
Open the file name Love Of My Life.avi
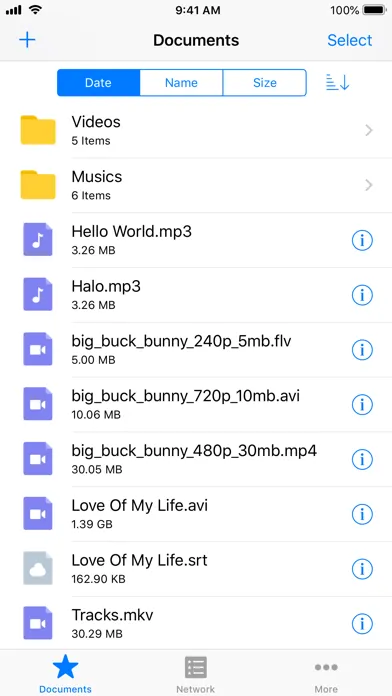(x=139, y=506)
